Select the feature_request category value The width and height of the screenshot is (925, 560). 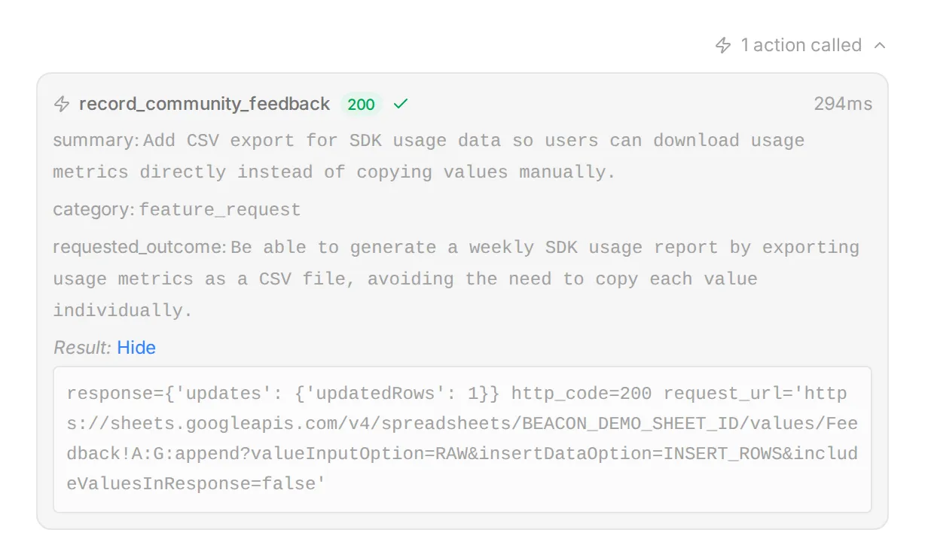coord(220,210)
